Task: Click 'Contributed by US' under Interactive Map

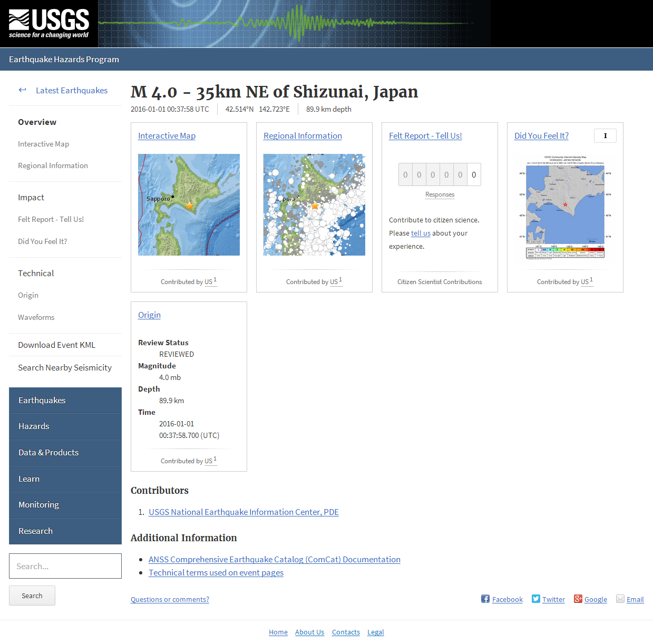Action: pos(189,281)
